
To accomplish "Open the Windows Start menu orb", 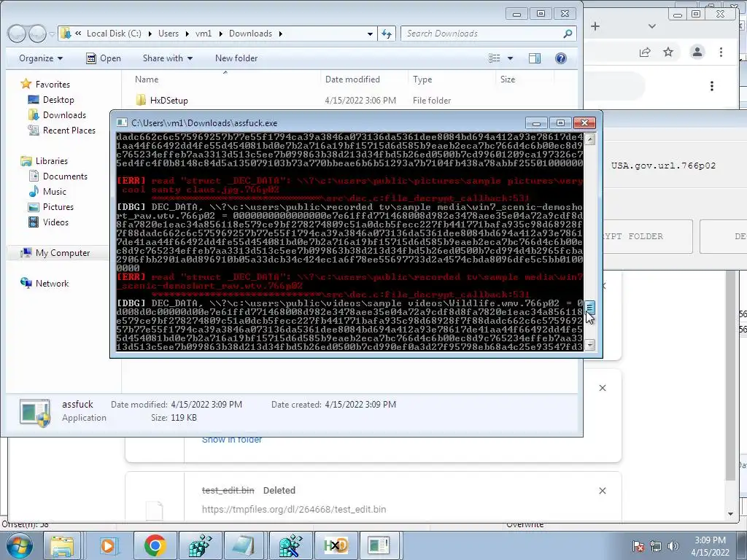I will tap(18, 545).
